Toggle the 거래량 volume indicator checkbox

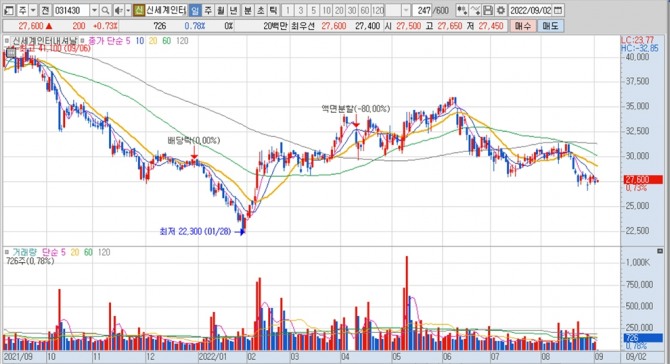7,252
